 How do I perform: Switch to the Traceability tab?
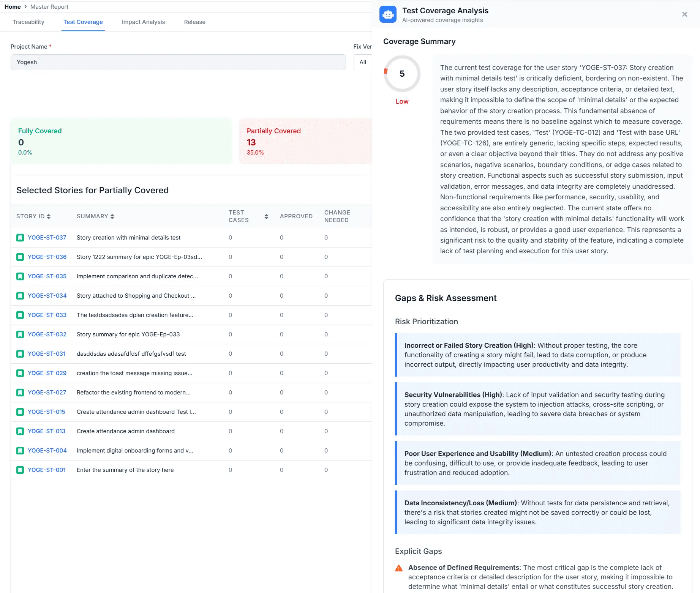pos(28,22)
